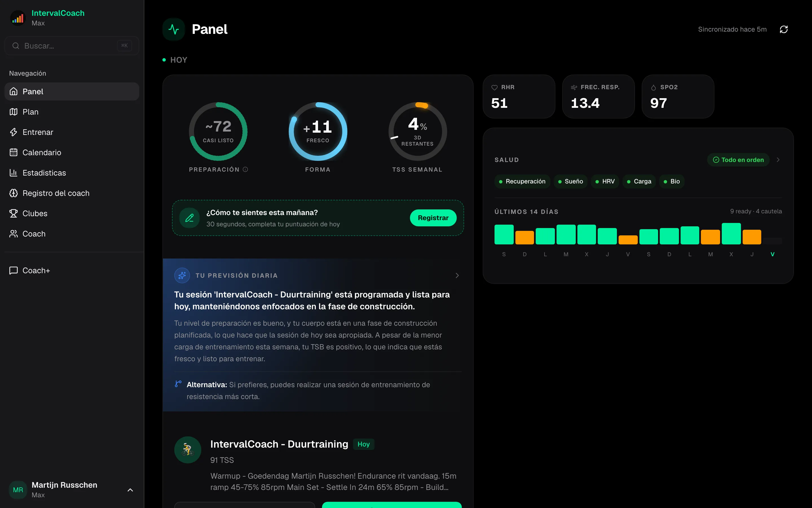Click the Hoy badge on workout
Viewport: 812px width, 508px height.
coord(363,444)
